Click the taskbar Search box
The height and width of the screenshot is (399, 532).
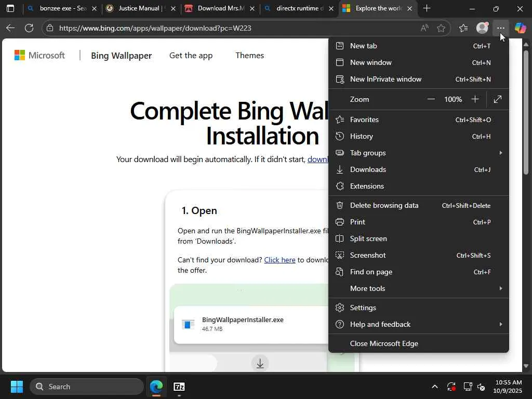87,387
